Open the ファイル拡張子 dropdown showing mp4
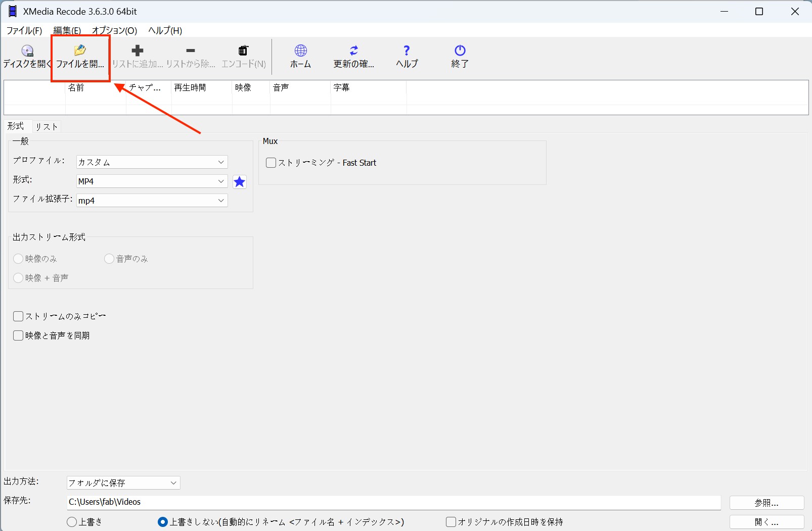Viewport: 812px width, 531px height. (x=152, y=201)
